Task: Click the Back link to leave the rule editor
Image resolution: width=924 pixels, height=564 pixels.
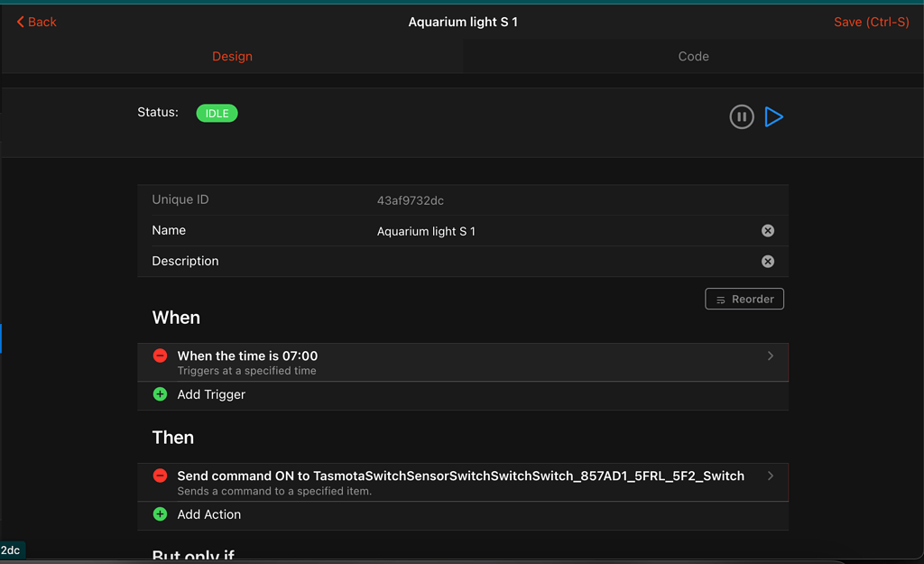Action: coord(40,22)
